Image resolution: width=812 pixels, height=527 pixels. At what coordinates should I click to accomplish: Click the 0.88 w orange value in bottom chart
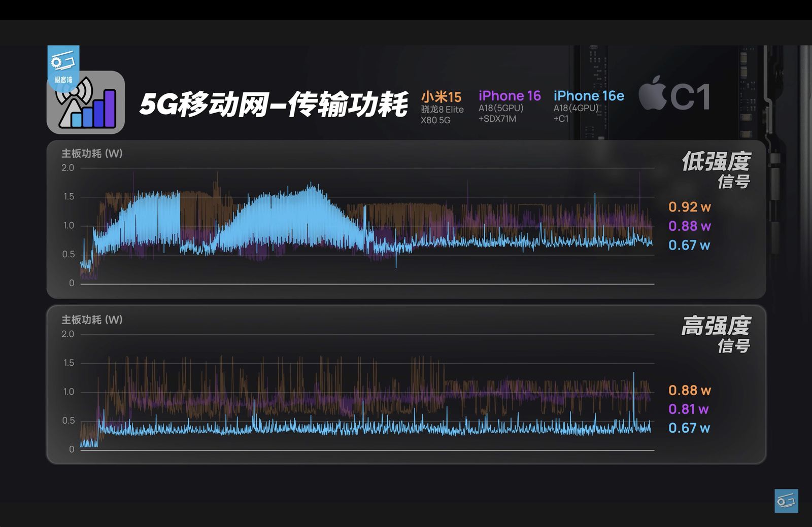coord(690,390)
